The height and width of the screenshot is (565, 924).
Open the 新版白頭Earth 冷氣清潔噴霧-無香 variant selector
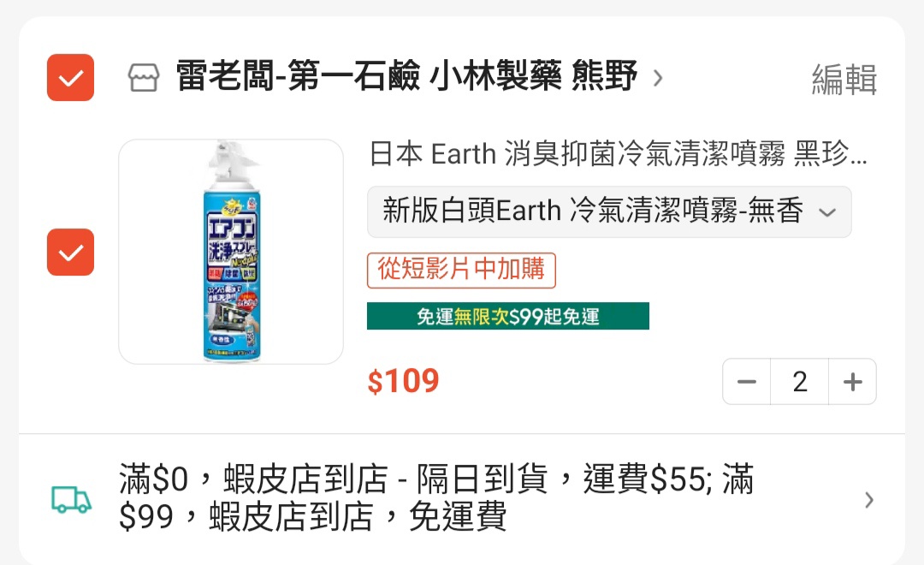609,211
